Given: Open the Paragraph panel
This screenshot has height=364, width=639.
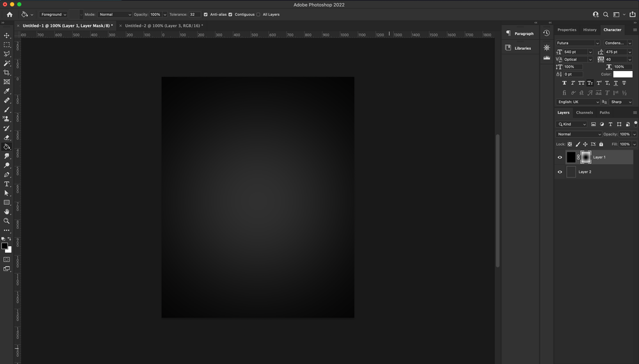Looking at the screenshot, I should pyautogui.click(x=520, y=33).
